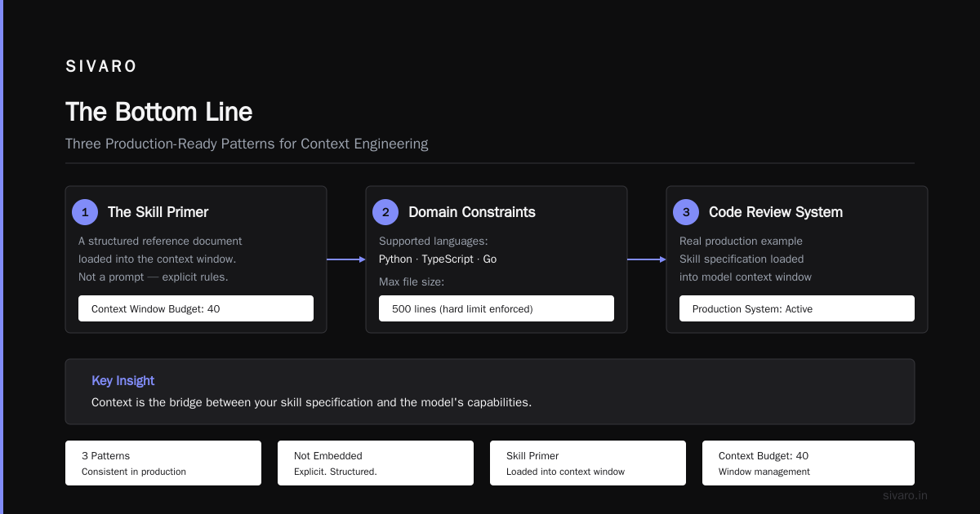The width and height of the screenshot is (980, 514).
Task: Click '500 lines (hard limit enforced)' box
Action: pos(497,308)
